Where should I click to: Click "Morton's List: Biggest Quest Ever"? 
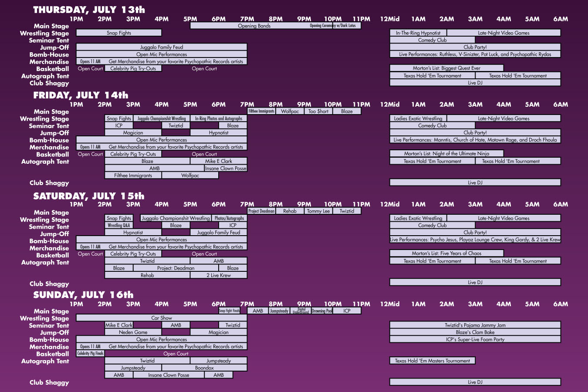[x=446, y=68]
